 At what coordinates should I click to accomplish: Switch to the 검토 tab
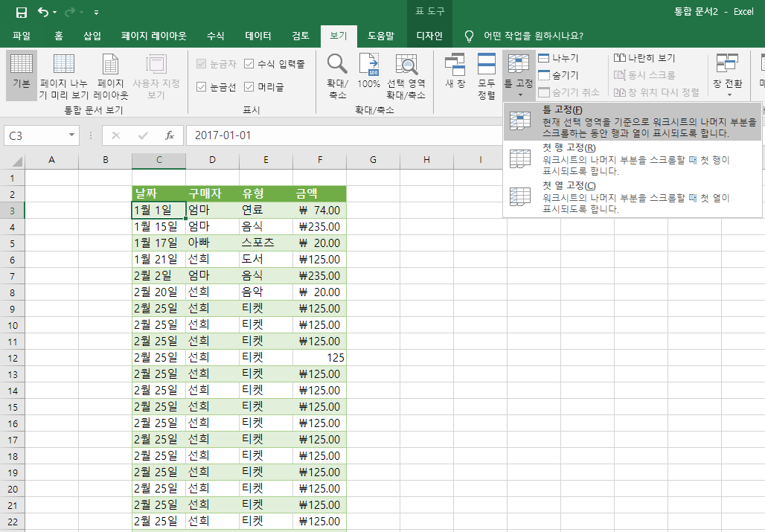pyautogui.click(x=301, y=36)
